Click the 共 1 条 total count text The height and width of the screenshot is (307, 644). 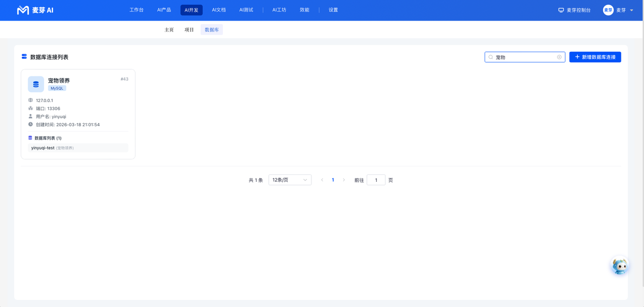pos(256,180)
